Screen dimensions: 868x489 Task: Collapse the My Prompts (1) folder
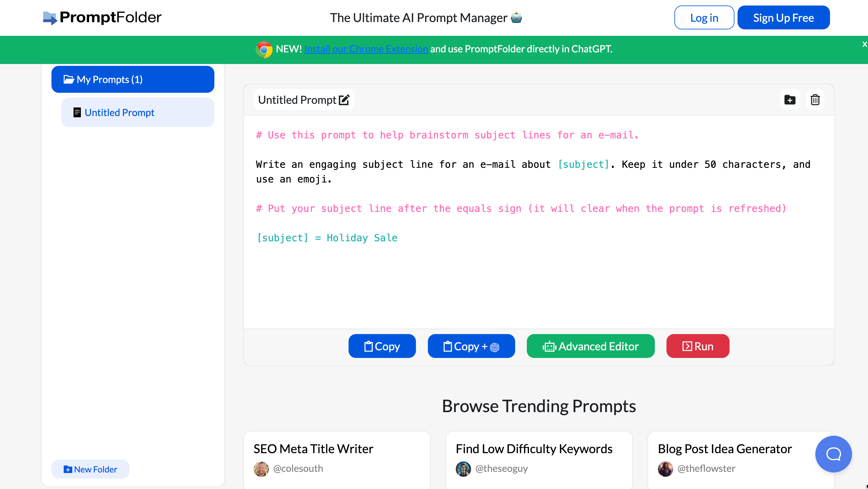point(133,80)
